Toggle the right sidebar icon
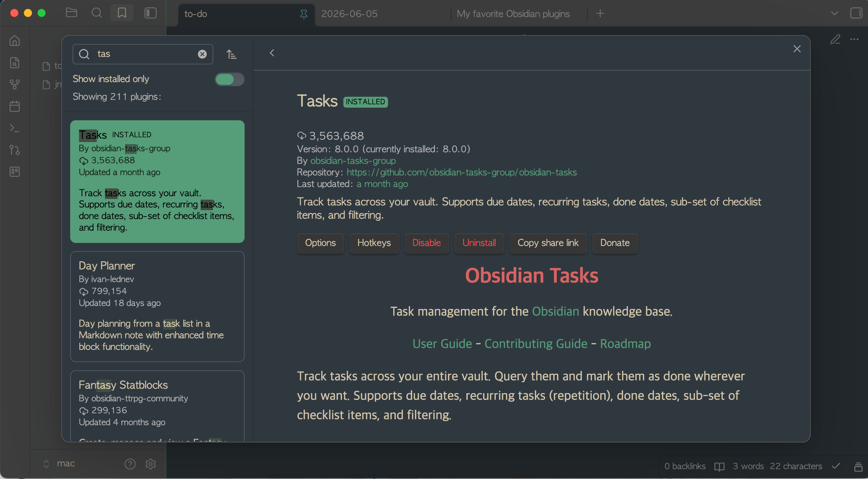This screenshot has width=868, height=479. (856, 13)
